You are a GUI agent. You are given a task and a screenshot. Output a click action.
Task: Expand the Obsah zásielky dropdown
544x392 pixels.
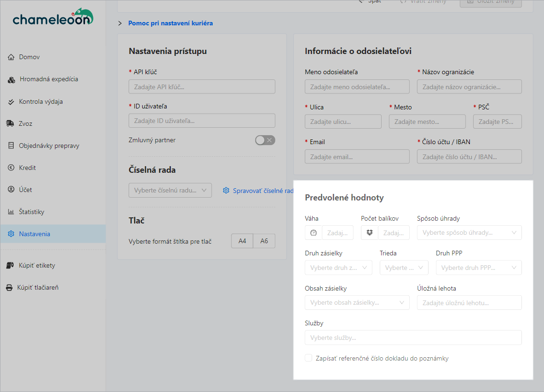(357, 303)
